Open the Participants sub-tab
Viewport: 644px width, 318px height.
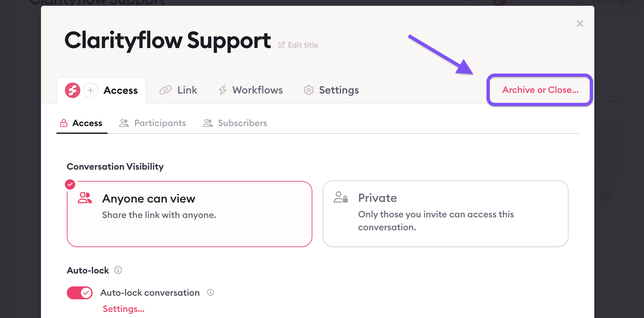tap(153, 123)
